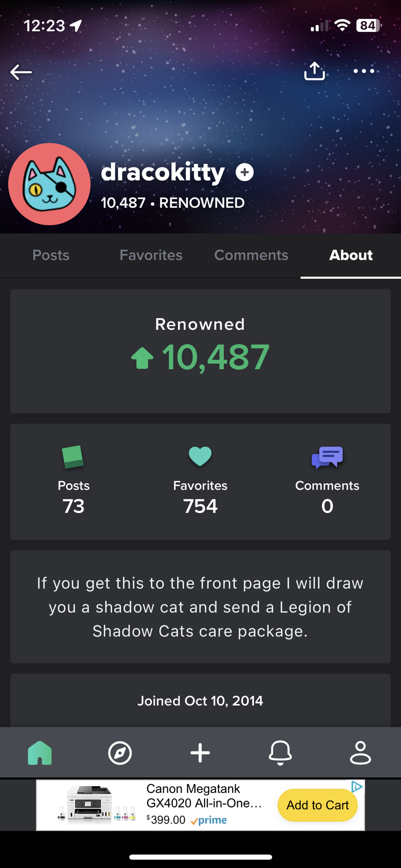Image resolution: width=401 pixels, height=868 pixels.
Task: Open the three-dot more options menu
Action: [364, 71]
